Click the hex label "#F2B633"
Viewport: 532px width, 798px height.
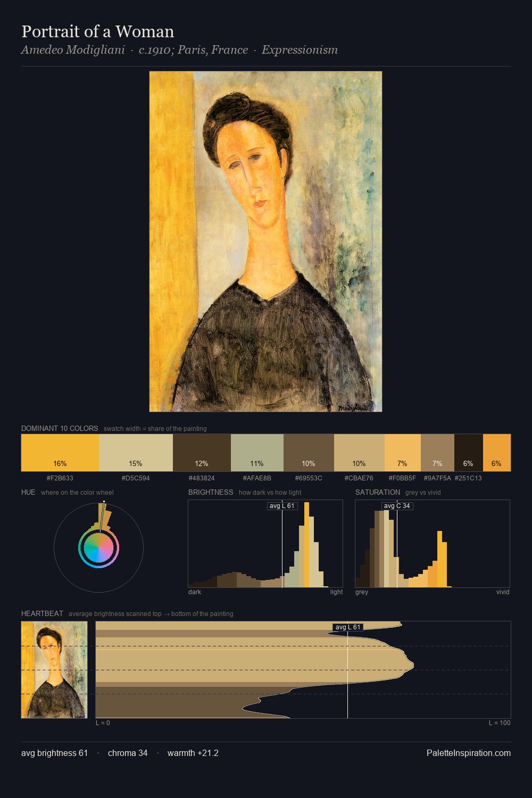[60, 478]
